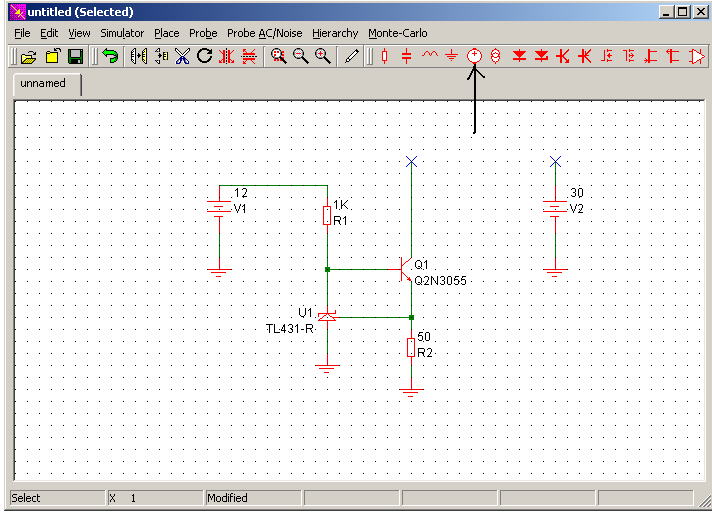The image size is (712, 514).
Task: Click the Mirror horizontally icon
Action: tap(138, 56)
